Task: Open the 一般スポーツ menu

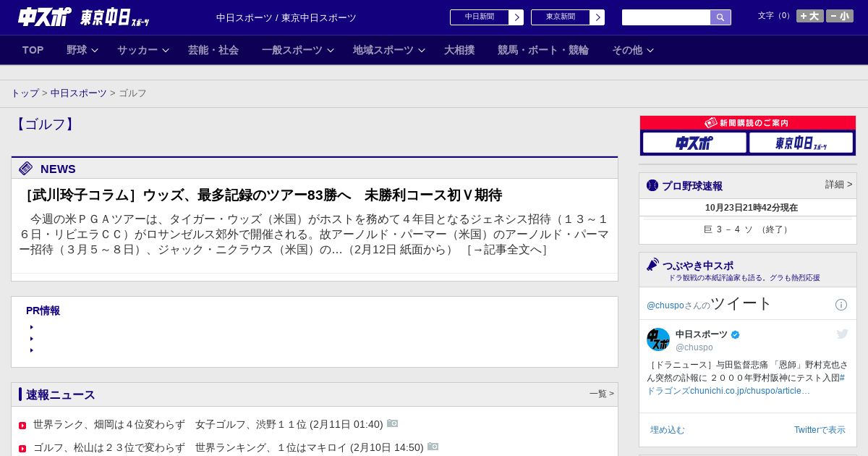Action: pyautogui.click(x=292, y=50)
